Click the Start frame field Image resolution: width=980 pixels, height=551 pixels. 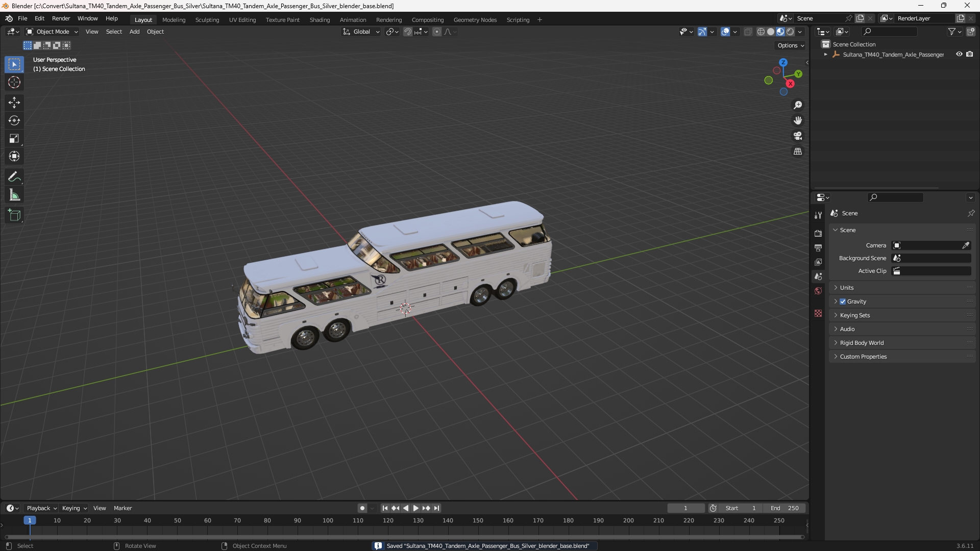click(x=740, y=508)
